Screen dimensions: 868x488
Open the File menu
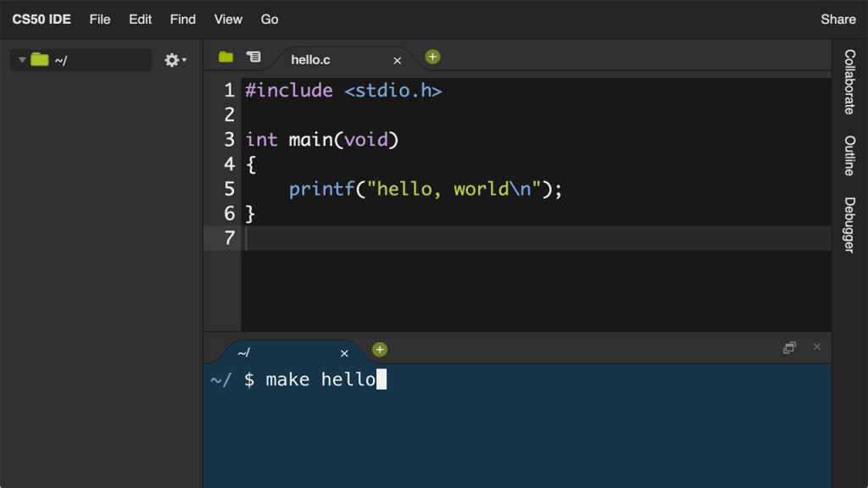click(100, 19)
